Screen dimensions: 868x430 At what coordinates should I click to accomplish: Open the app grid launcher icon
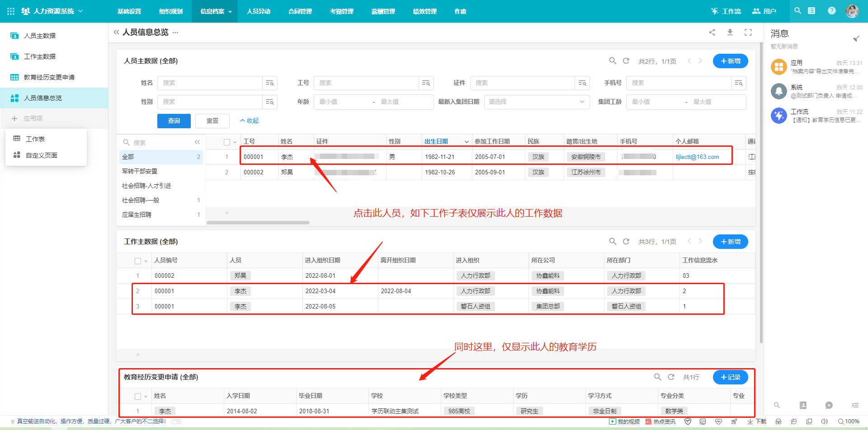point(11,11)
